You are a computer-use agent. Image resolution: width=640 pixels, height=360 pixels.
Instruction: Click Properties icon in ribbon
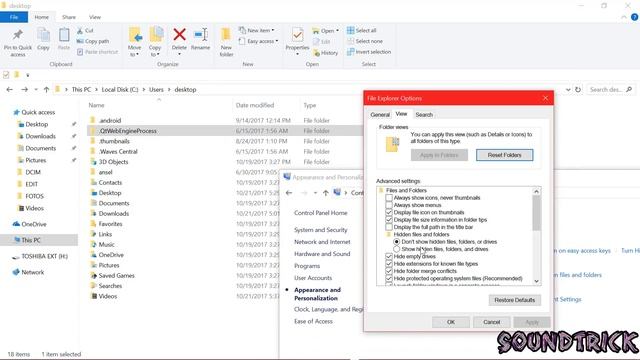(x=298, y=35)
